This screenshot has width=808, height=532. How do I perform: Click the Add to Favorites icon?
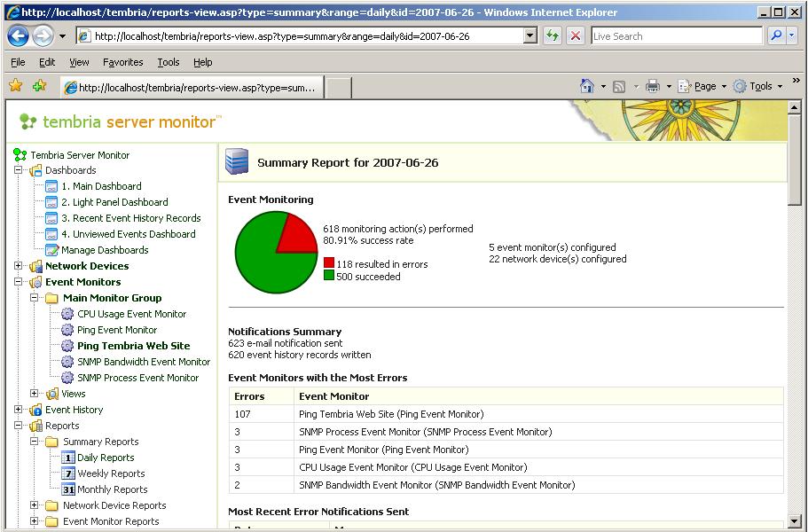pyautogui.click(x=39, y=85)
